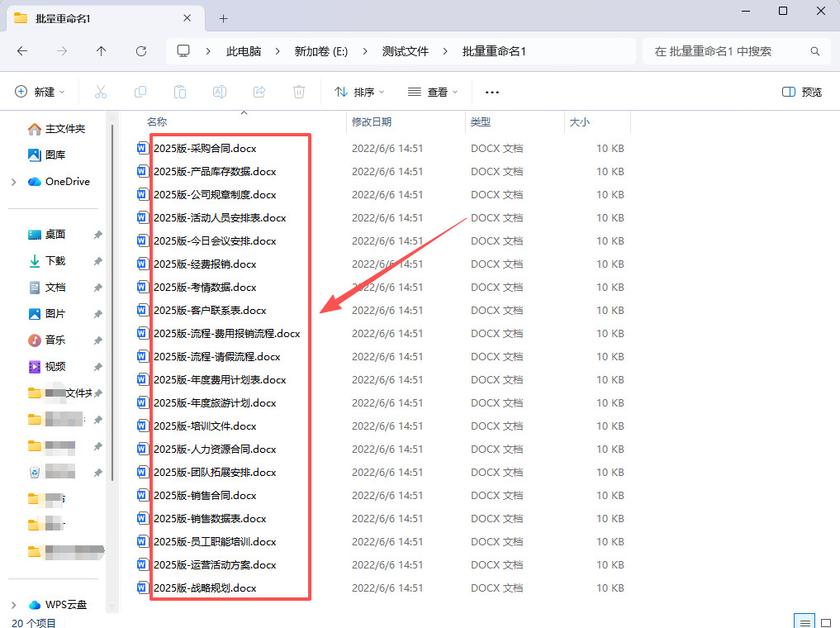
Task: Open the three-dot more options menu
Action: 491,93
